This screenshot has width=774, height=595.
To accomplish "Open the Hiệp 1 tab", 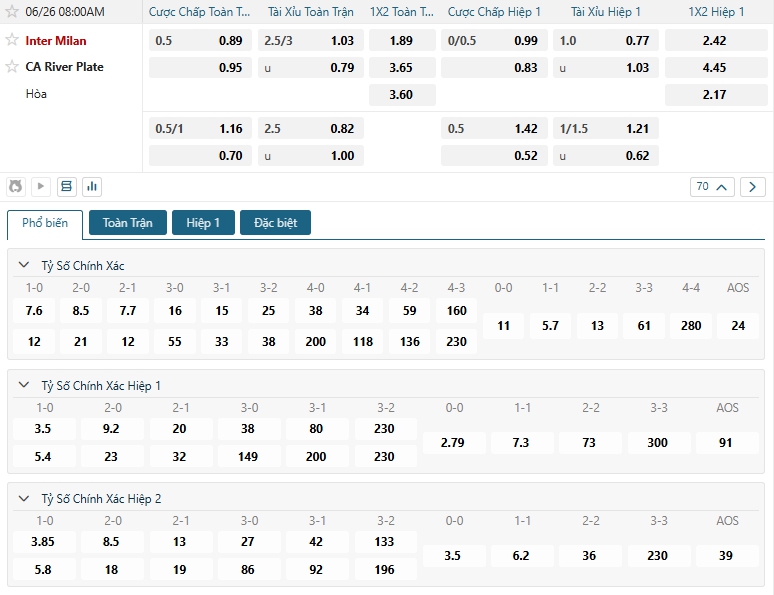I will [x=203, y=223].
